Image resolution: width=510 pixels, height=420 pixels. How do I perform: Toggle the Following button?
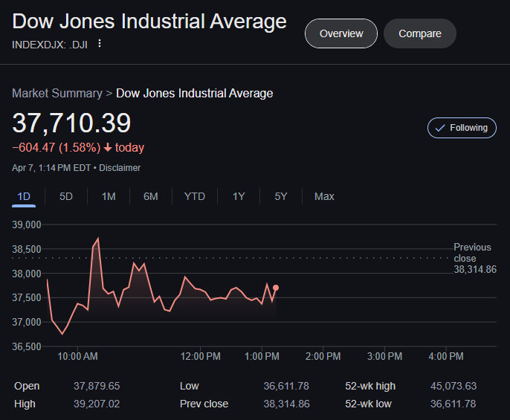click(462, 128)
